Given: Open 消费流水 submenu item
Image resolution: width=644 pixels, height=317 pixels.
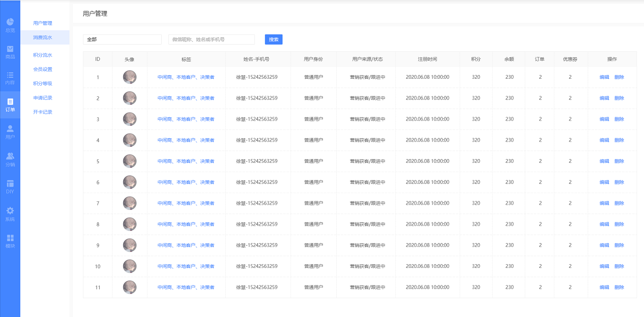Looking at the screenshot, I should coord(45,37).
